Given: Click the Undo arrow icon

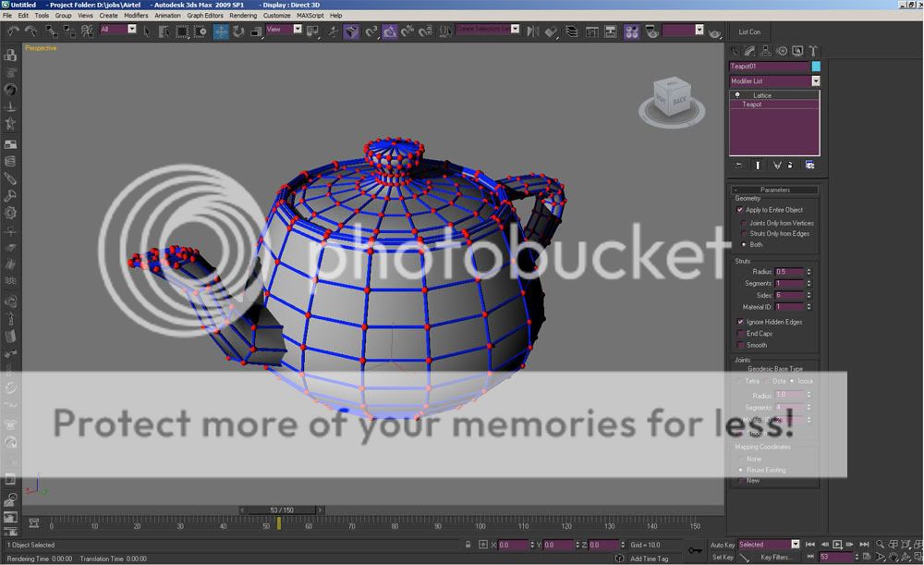Looking at the screenshot, I should coord(13,31).
